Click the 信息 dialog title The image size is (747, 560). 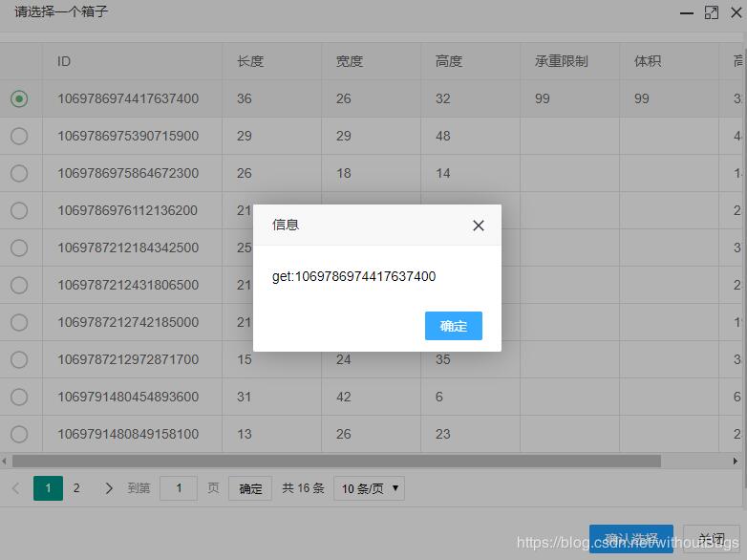click(x=286, y=225)
